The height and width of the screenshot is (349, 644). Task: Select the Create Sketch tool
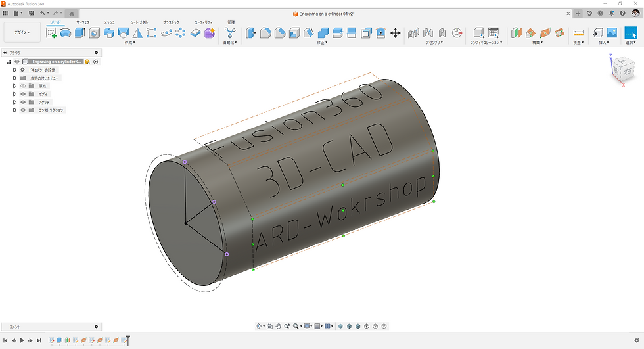coord(51,34)
